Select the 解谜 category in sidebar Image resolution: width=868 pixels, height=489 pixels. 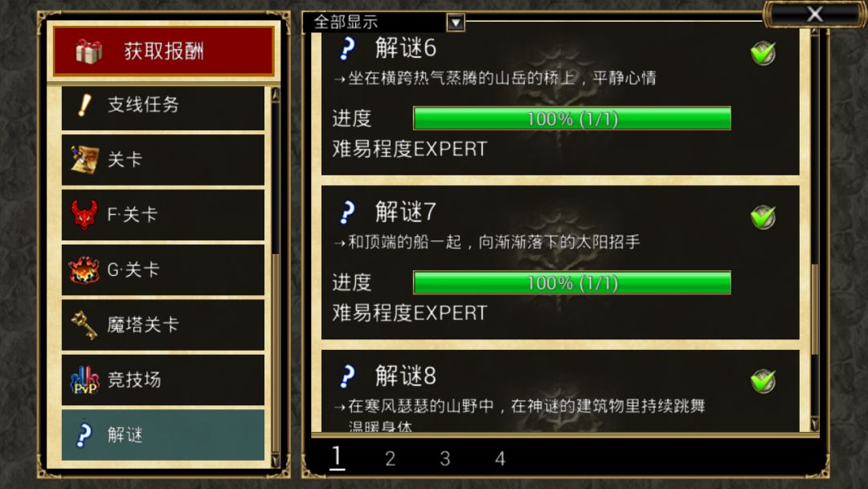pos(162,435)
